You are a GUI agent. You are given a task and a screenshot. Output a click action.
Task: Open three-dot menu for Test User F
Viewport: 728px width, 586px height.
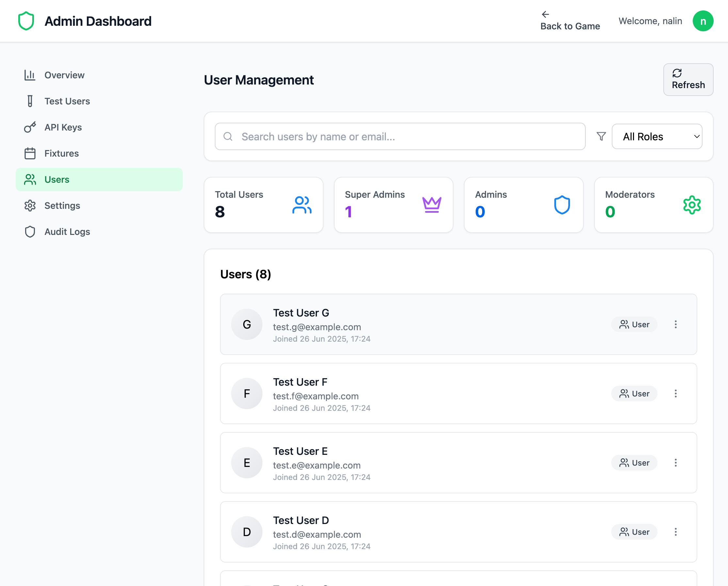click(x=675, y=393)
